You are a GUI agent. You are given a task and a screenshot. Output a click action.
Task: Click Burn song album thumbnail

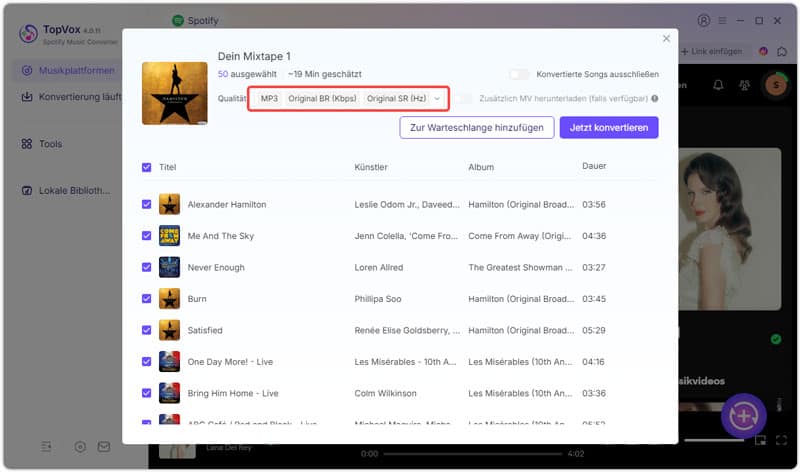coord(169,299)
